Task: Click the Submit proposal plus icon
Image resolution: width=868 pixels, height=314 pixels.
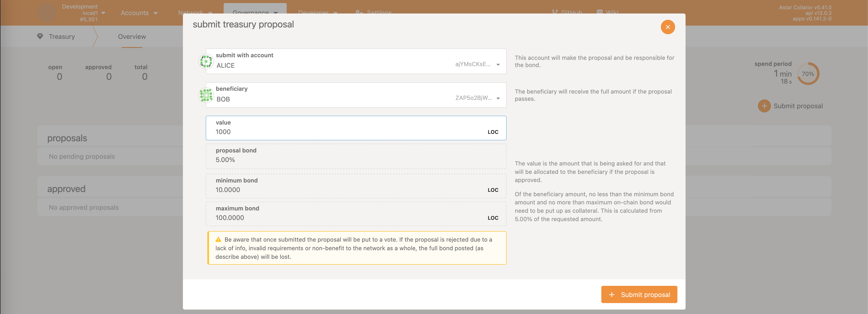Action: pyautogui.click(x=612, y=294)
